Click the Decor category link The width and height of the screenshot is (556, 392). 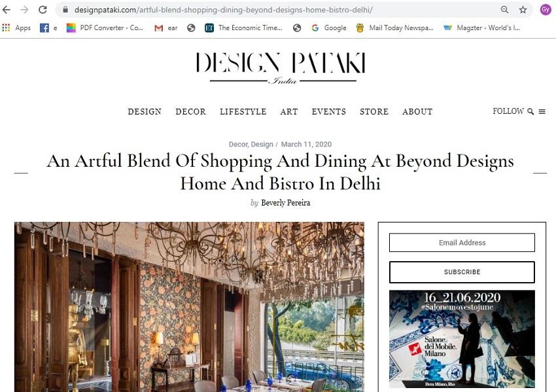click(x=238, y=145)
